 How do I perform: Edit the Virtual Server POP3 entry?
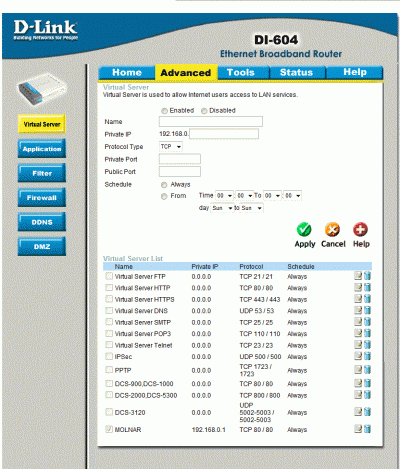coord(358,333)
